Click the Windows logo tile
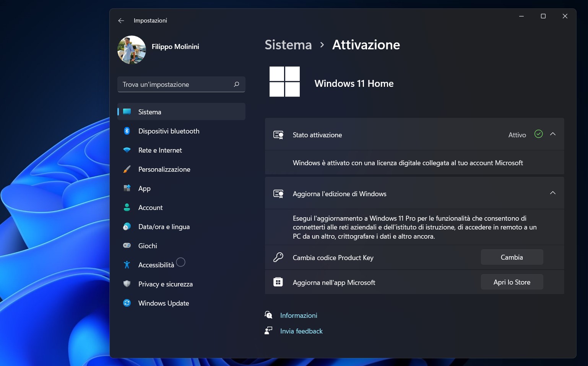The height and width of the screenshot is (366, 588). (x=284, y=81)
